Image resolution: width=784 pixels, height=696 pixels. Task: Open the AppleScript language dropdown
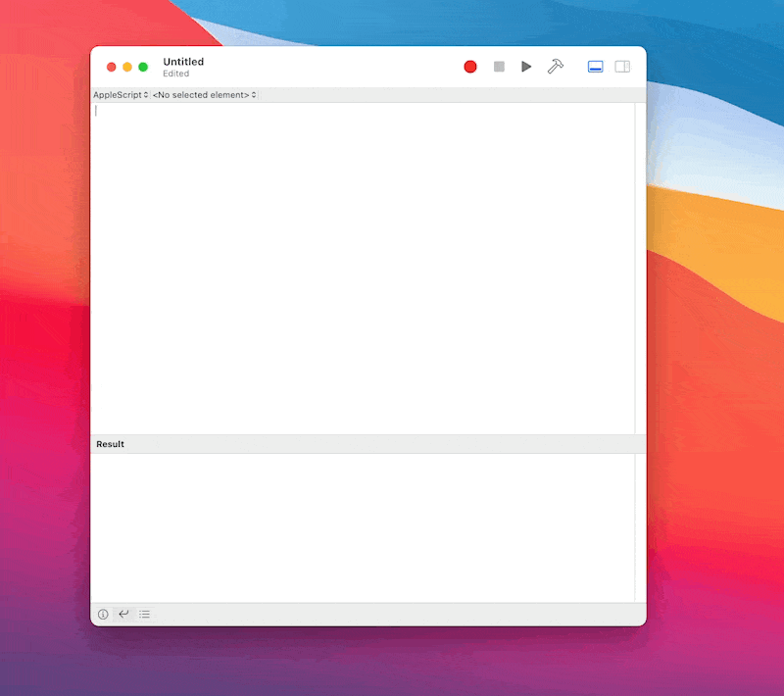[120, 94]
